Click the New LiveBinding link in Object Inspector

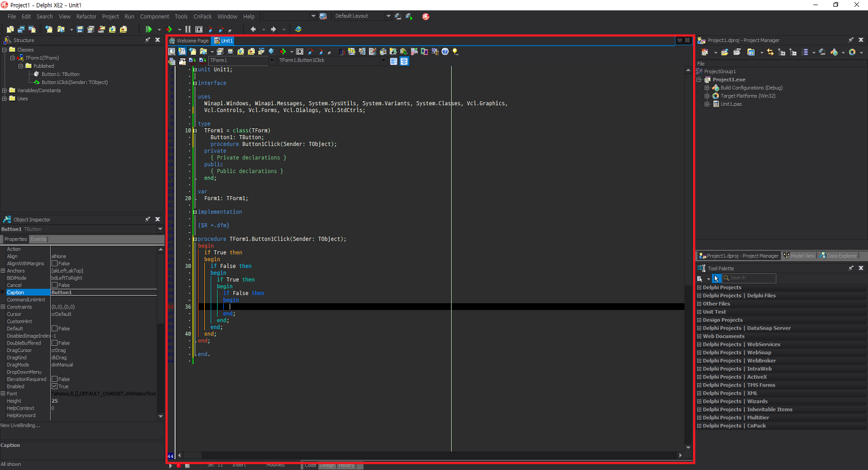tap(19, 425)
